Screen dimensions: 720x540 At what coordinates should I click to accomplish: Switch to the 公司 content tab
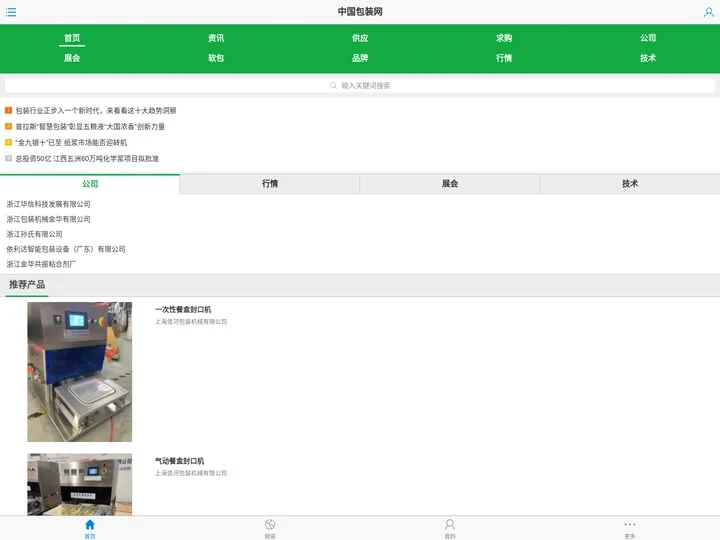click(x=90, y=184)
